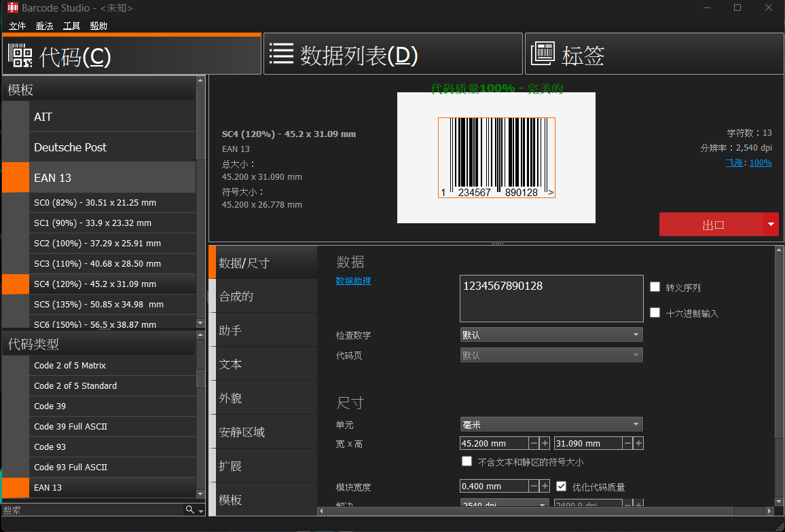785x532 pixels.
Task: Click the 100% zoom link
Action: [760, 162]
